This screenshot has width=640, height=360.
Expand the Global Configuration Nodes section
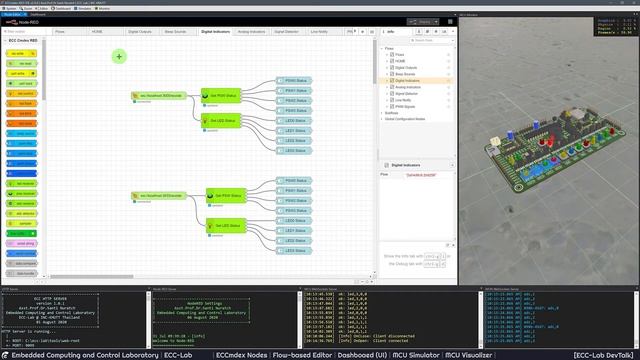(x=382, y=119)
